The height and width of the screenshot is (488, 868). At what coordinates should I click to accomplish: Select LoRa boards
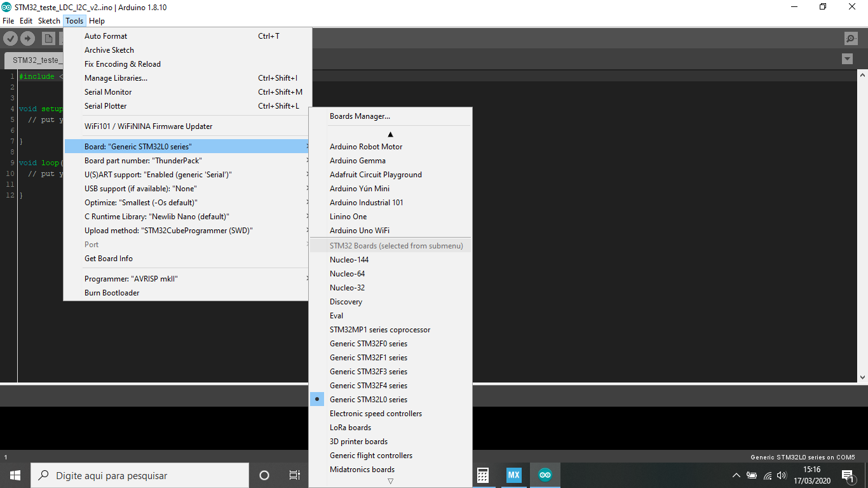390,428
